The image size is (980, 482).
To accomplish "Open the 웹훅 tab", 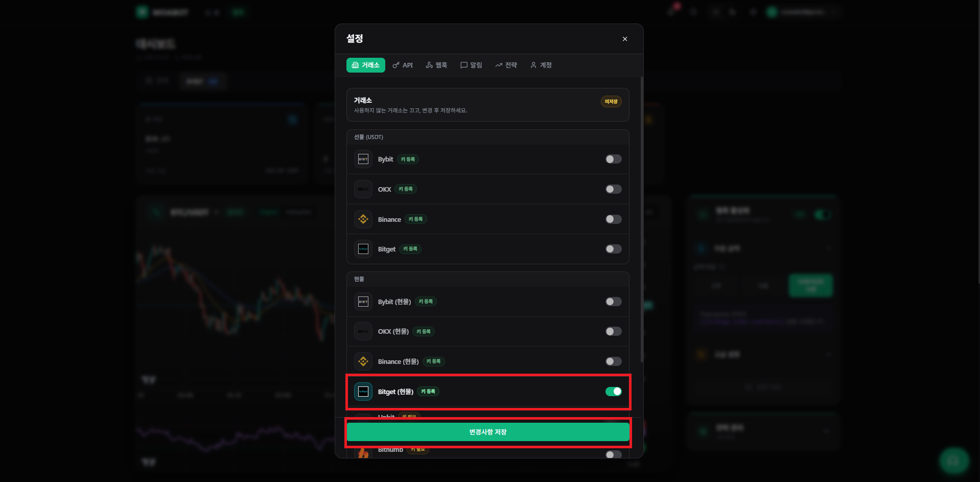I will [436, 65].
